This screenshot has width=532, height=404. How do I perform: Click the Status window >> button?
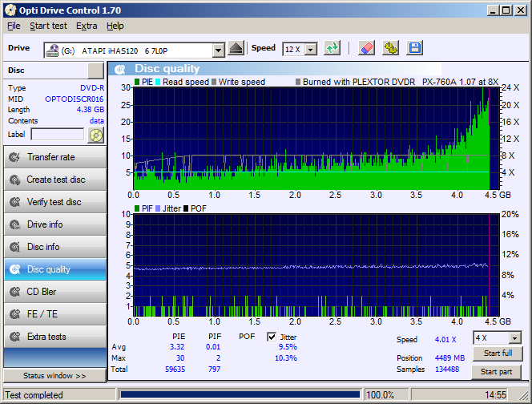click(x=54, y=375)
